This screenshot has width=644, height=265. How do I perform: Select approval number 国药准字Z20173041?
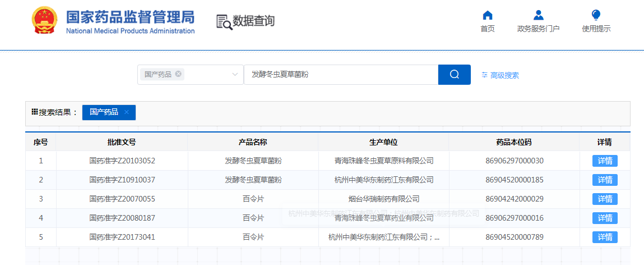pyautogui.click(x=122, y=237)
